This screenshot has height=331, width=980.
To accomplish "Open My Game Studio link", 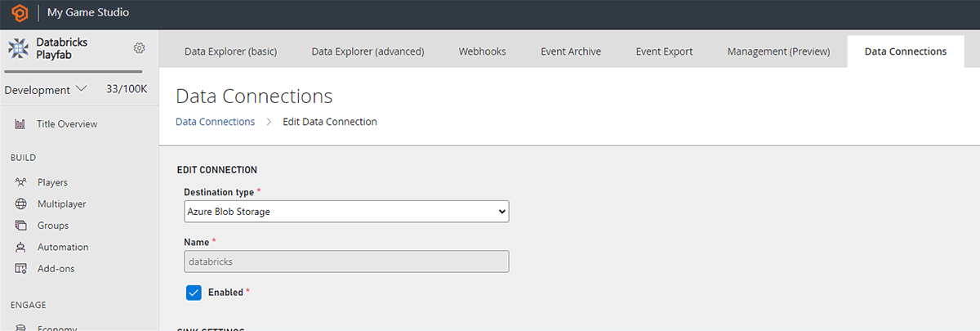I will tap(88, 13).
